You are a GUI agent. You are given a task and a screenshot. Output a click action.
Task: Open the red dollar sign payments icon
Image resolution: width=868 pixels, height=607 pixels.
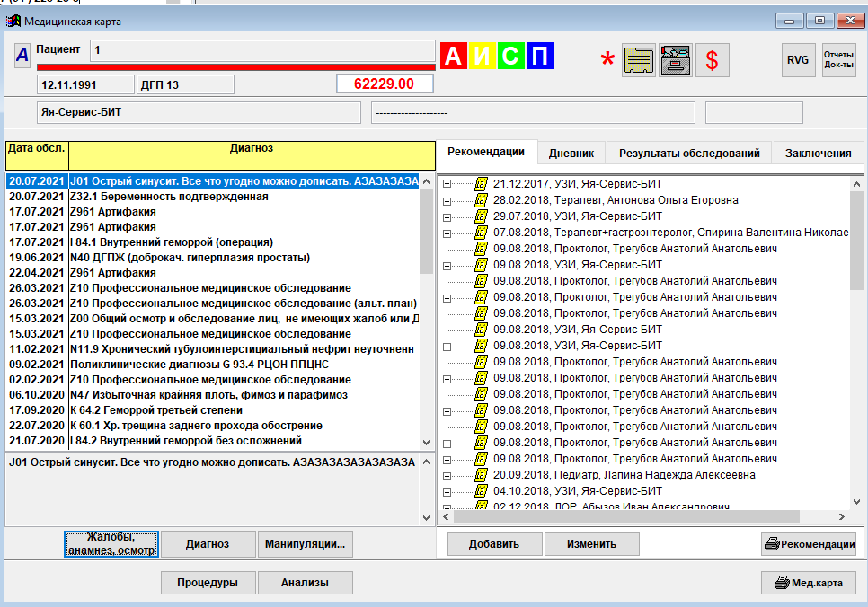click(712, 60)
